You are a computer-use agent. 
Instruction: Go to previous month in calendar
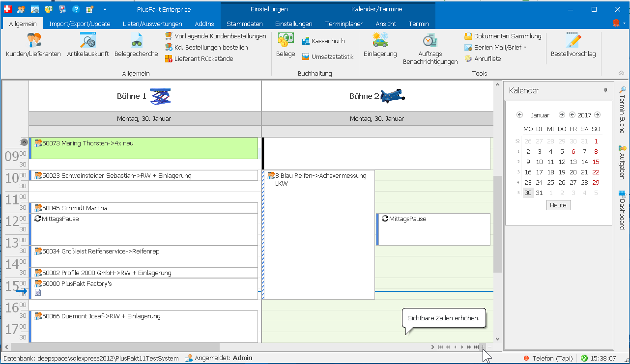coord(520,115)
